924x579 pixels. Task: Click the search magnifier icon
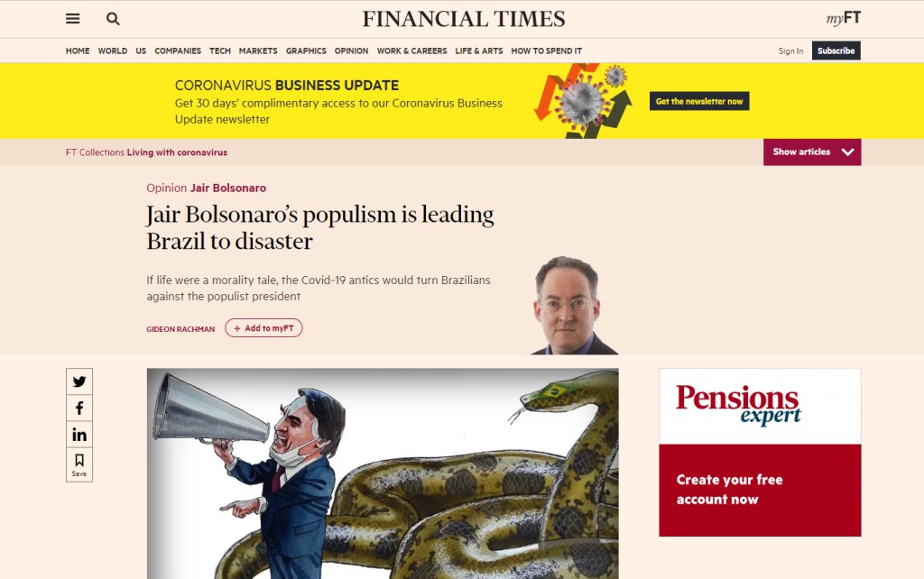point(113,19)
